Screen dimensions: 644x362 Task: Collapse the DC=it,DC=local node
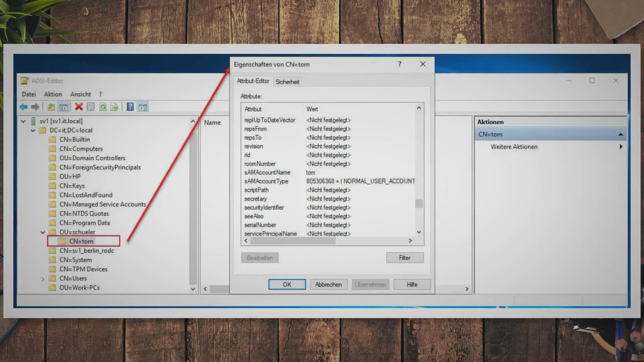pyautogui.click(x=33, y=130)
